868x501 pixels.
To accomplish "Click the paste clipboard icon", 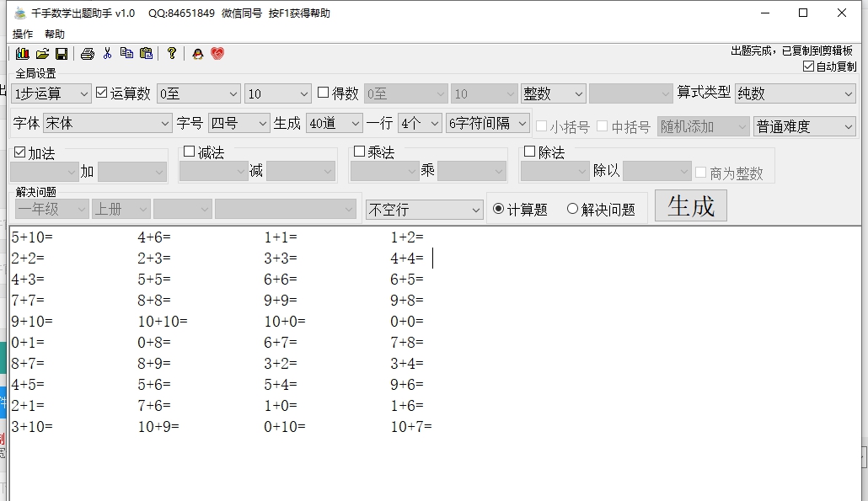I will [x=145, y=53].
